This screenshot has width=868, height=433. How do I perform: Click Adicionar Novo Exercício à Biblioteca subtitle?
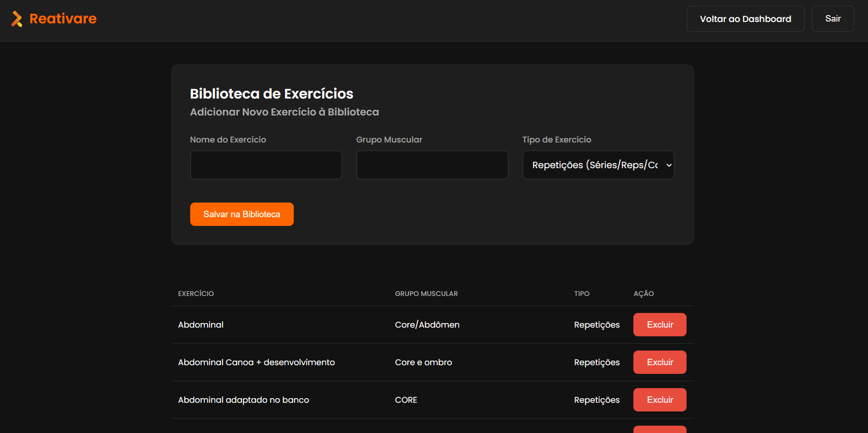[x=284, y=112]
